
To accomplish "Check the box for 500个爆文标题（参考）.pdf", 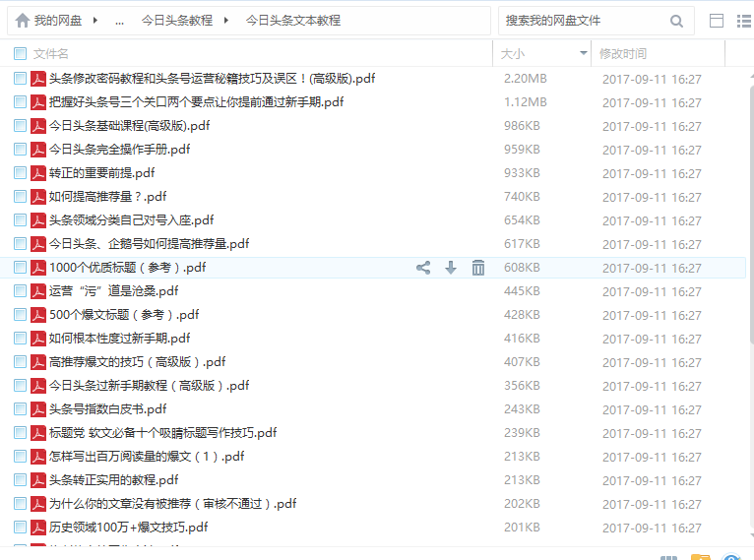I will coord(21,315).
